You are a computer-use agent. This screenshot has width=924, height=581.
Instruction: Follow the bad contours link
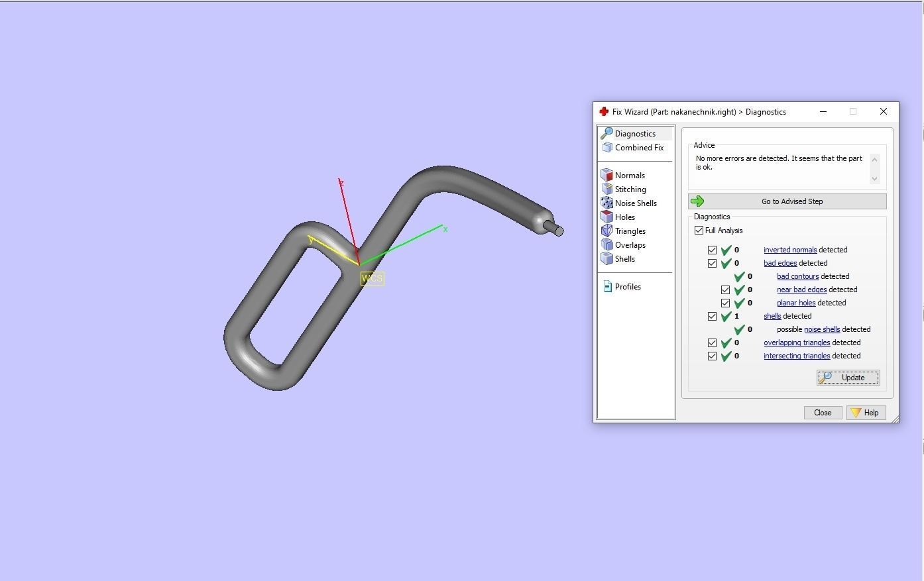pos(798,277)
